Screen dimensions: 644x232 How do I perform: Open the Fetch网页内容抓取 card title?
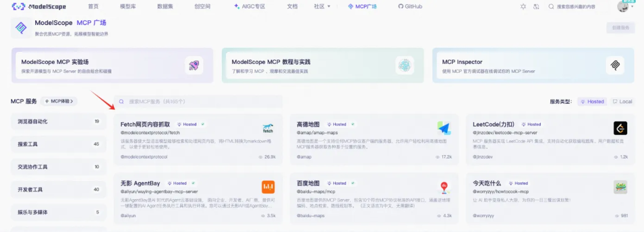pos(145,124)
